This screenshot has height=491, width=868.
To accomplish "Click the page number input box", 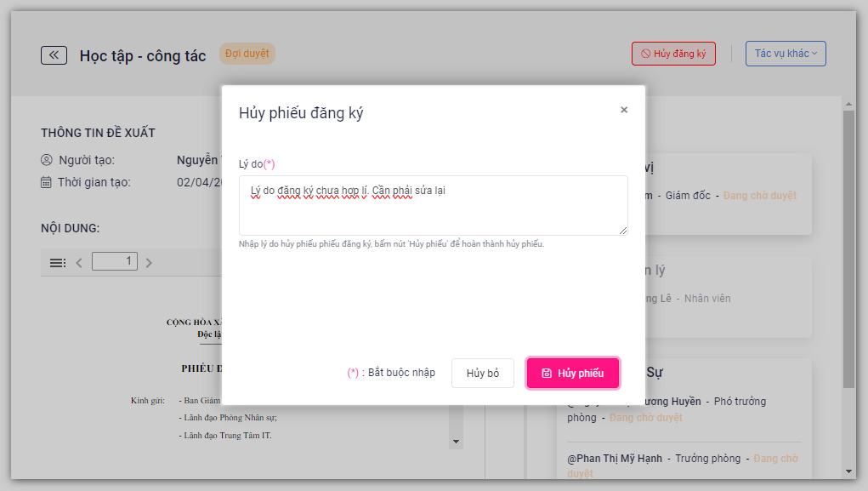I will (115, 262).
